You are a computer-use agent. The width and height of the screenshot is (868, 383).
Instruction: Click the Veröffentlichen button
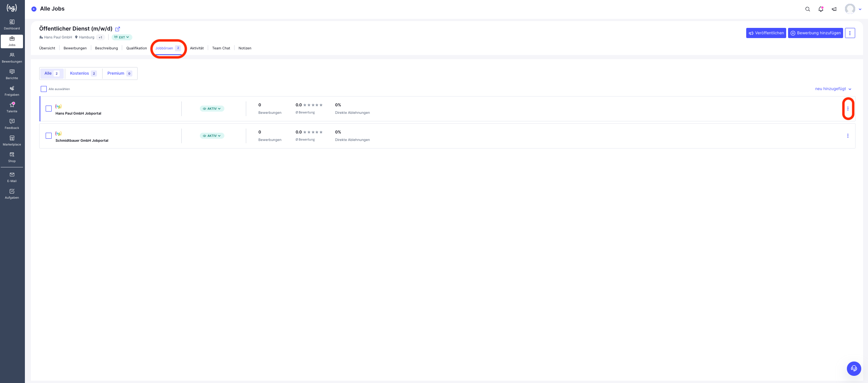tap(766, 33)
